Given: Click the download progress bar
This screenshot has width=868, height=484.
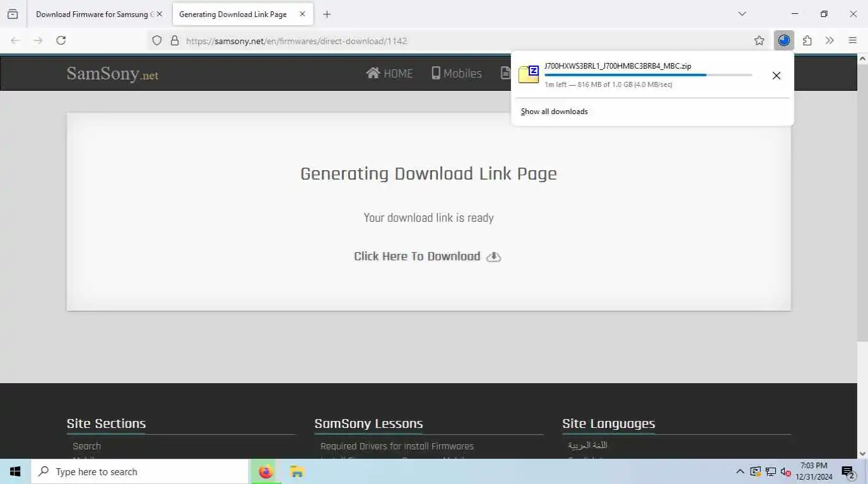Looking at the screenshot, I should coord(648,75).
